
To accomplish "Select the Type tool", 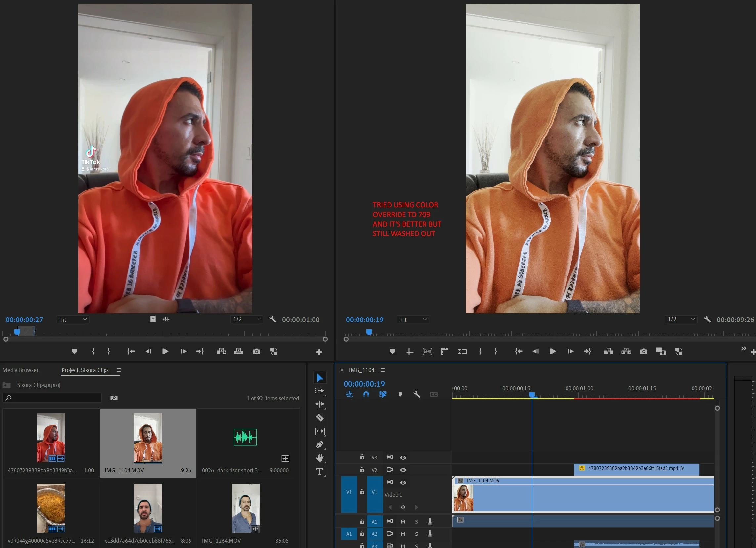I will point(320,471).
